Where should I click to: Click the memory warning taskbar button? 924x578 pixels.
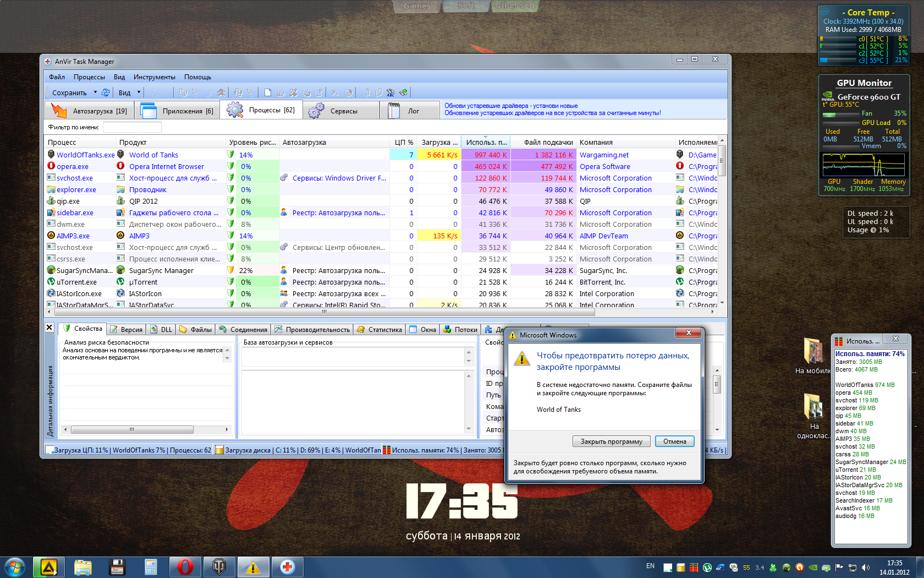tap(253, 567)
